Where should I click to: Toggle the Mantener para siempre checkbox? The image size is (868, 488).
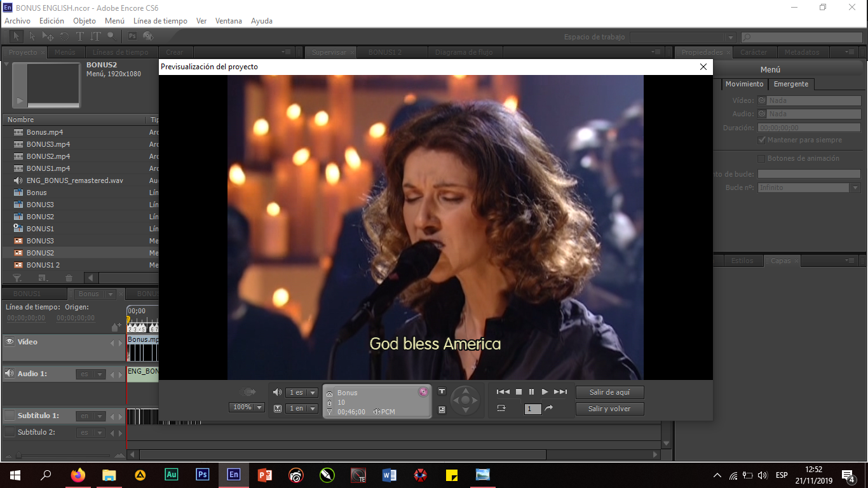762,140
